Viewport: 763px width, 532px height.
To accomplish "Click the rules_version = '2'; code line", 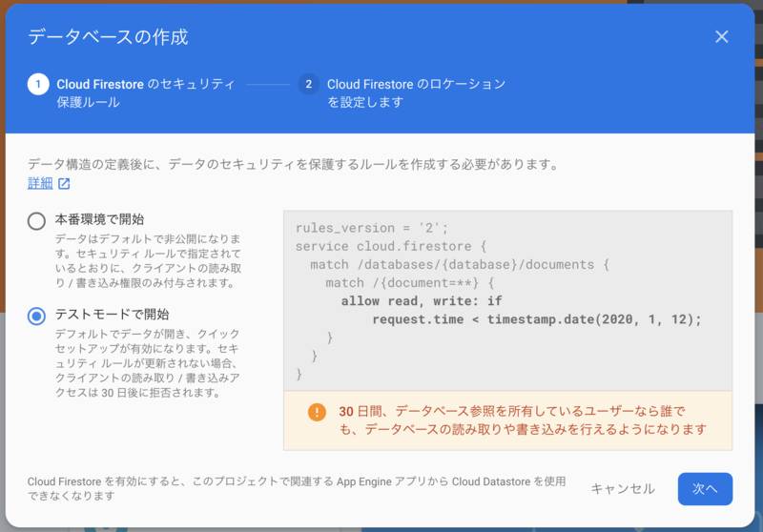I will tap(371, 228).
